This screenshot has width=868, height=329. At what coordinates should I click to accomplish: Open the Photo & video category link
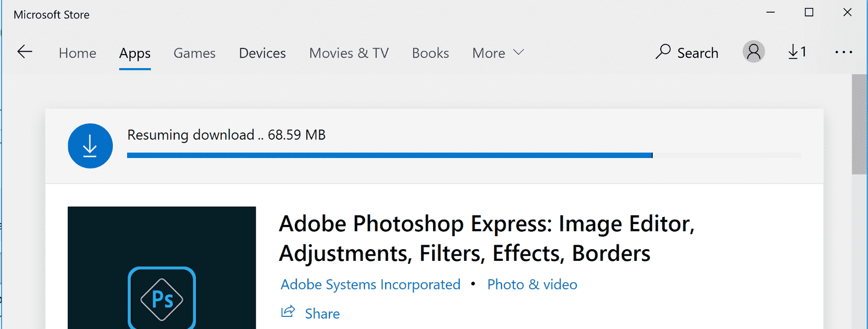point(532,285)
